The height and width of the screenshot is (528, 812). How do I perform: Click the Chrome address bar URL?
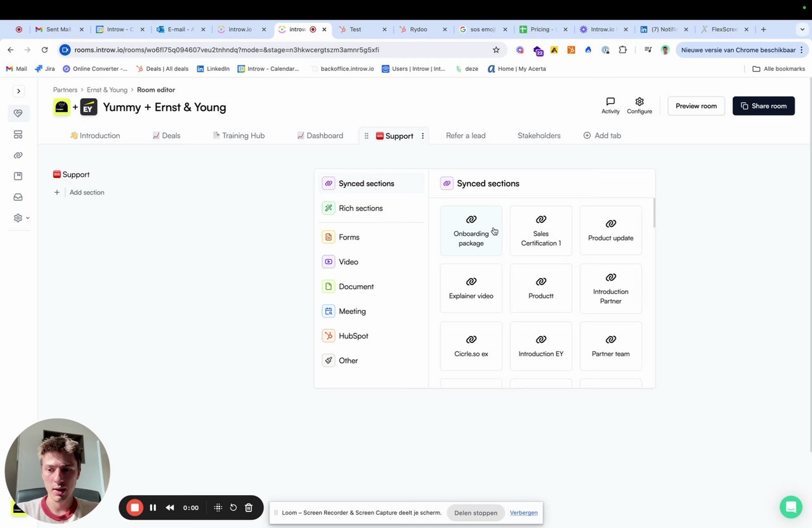[226, 49]
